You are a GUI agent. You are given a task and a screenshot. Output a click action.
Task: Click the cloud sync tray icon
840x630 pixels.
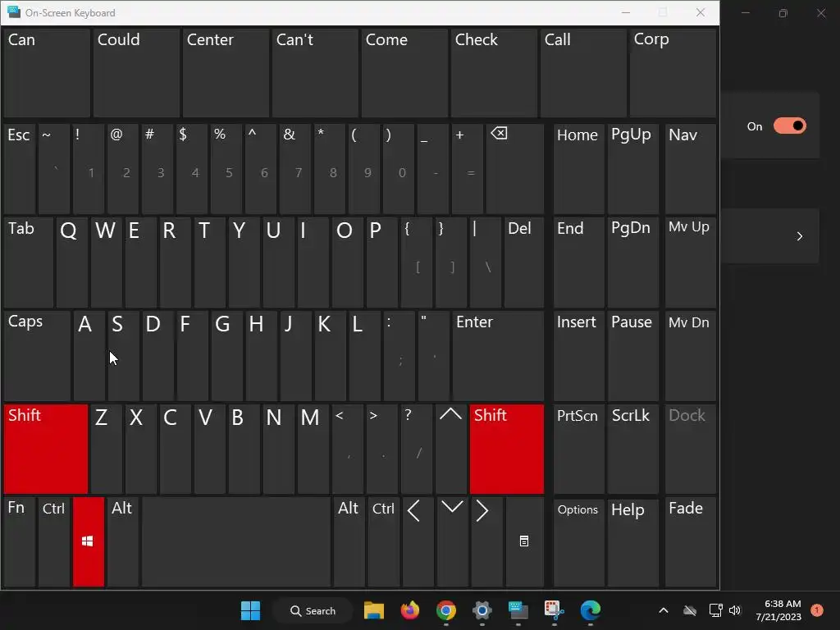[690, 610]
